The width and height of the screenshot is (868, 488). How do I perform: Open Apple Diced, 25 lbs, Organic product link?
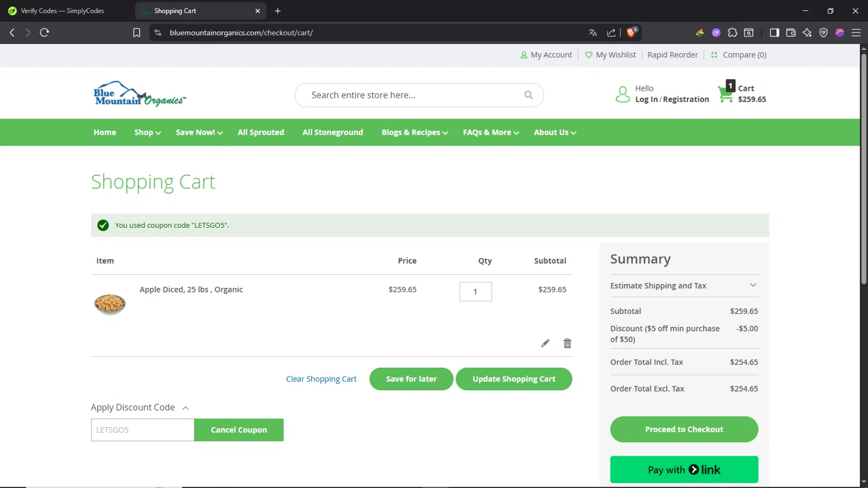(x=191, y=290)
